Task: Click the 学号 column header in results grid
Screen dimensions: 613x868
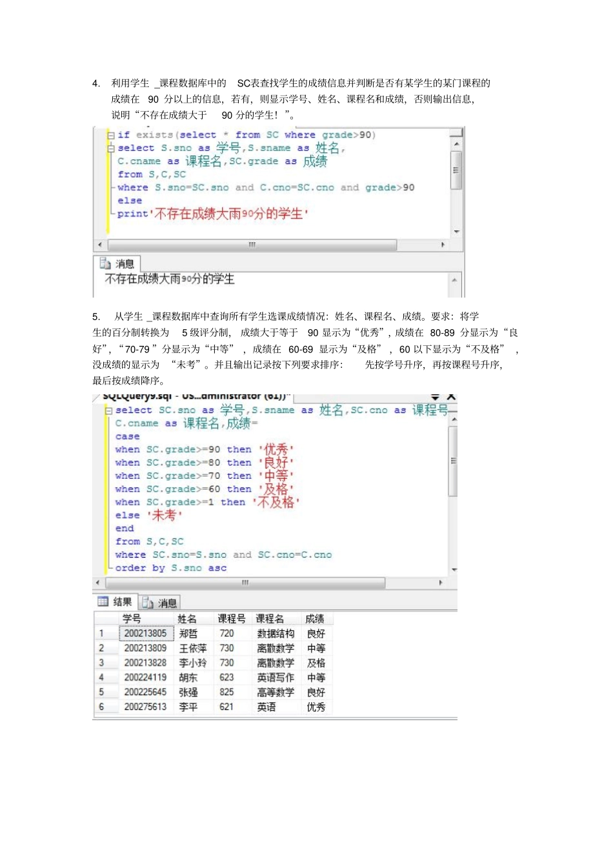Action: tap(146, 618)
